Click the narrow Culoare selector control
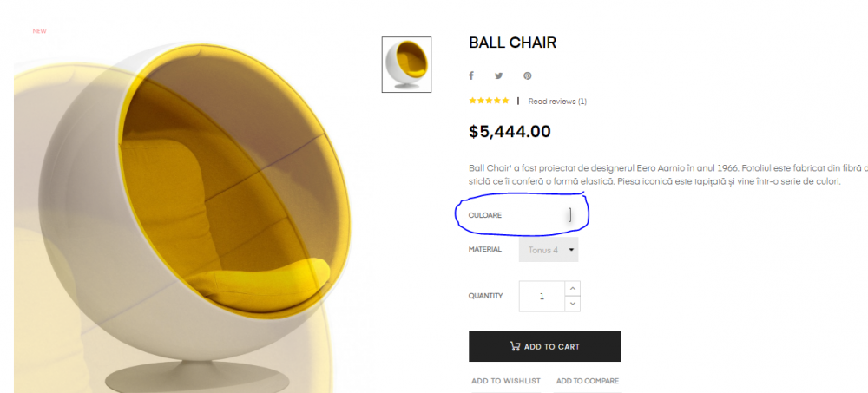 pos(569,215)
